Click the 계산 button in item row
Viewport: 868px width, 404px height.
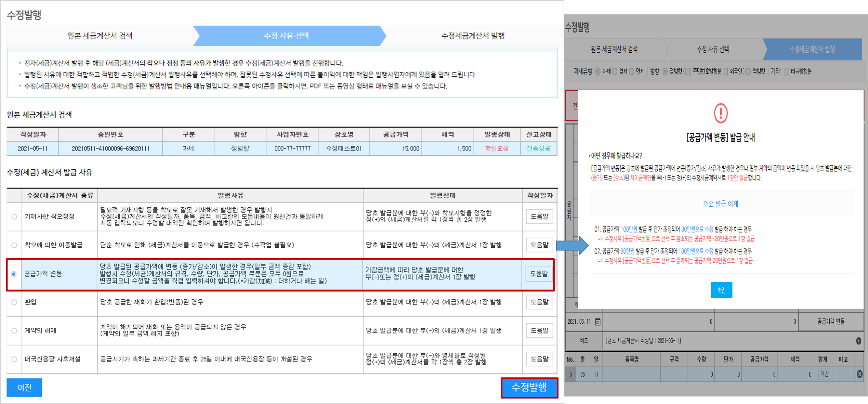click(824, 374)
